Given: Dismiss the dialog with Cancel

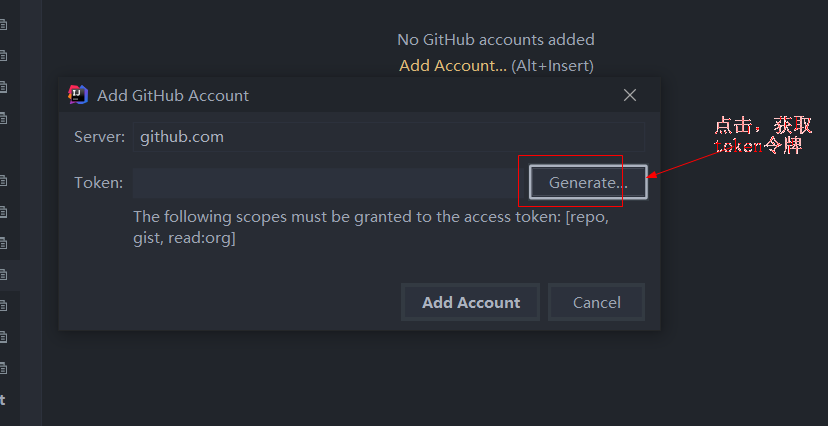Looking at the screenshot, I should pyautogui.click(x=597, y=302).
